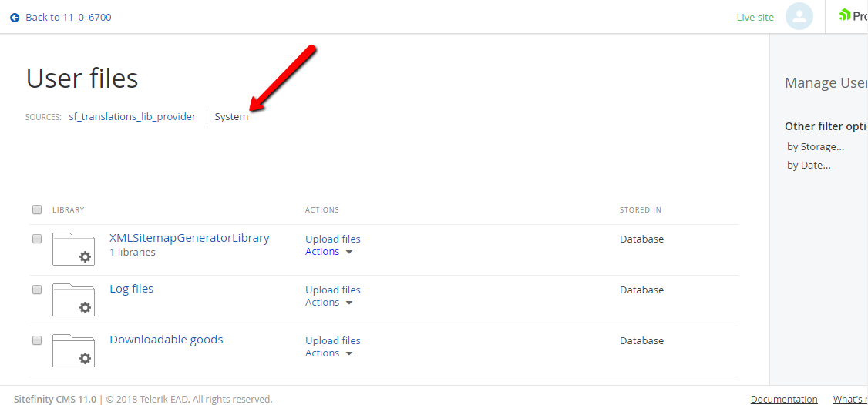This screenshot has height=405, width=868.
Task: Click the Progress logo icon in the header
Action: tap(844, 15)
